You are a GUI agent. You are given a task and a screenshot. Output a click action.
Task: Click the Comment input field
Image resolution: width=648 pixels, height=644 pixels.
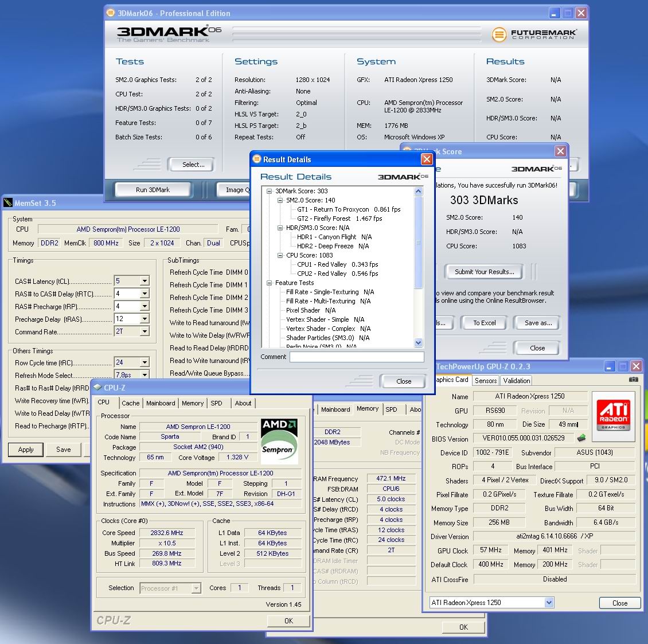[357, 357]
